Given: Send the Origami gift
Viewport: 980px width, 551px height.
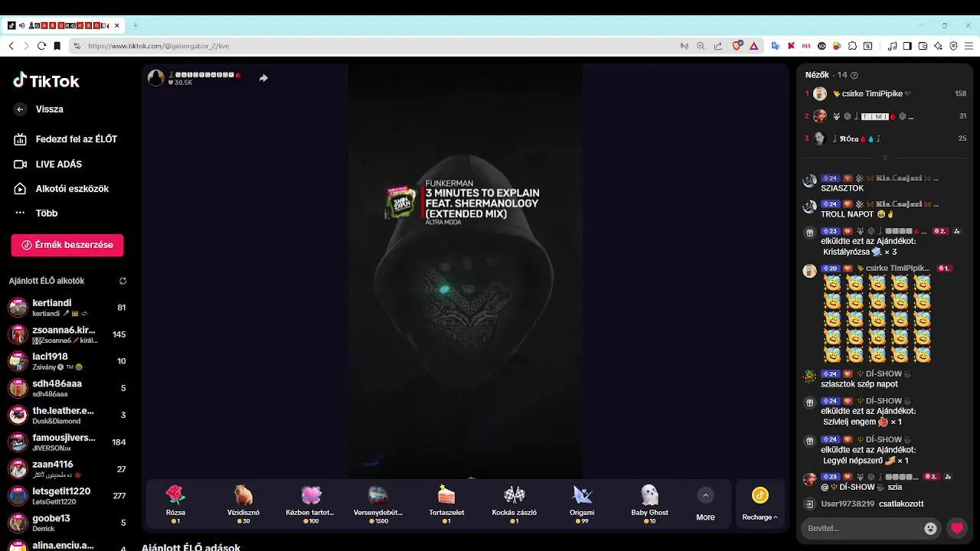Looking at the screenshot, I should pyautogui.click(x=582, y=503).
